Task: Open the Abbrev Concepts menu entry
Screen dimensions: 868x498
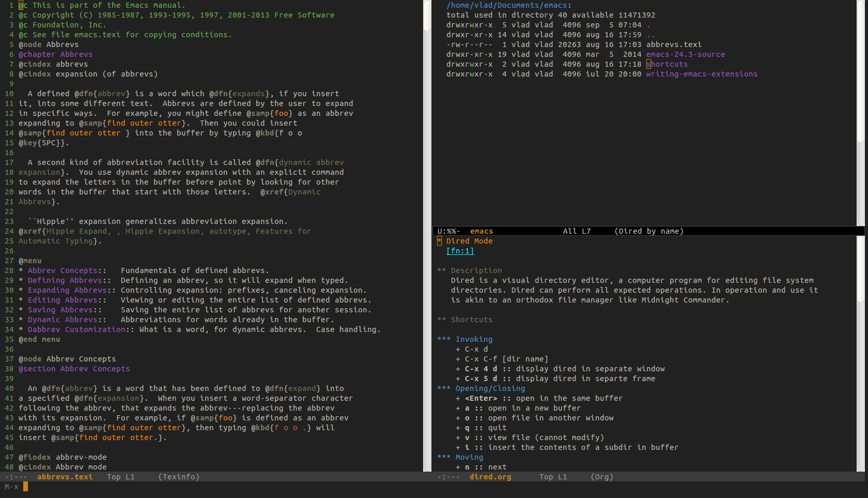Action: (63, 270)
